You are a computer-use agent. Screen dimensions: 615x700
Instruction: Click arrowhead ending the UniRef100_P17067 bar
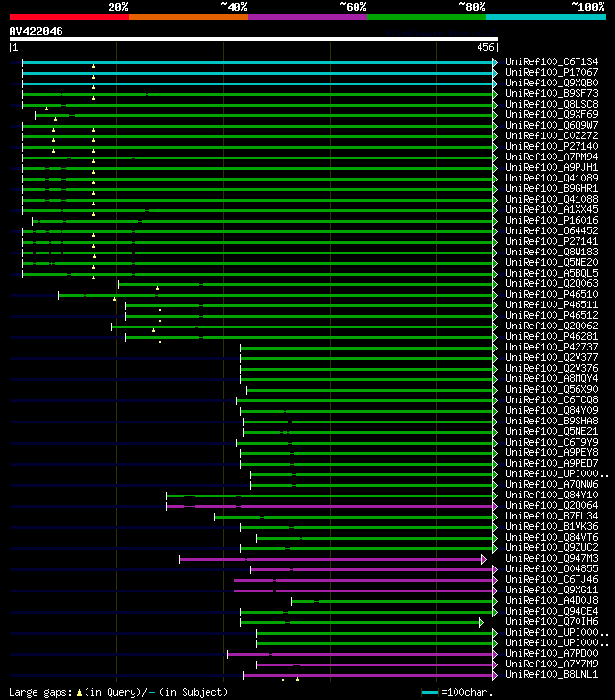(495, 73)
